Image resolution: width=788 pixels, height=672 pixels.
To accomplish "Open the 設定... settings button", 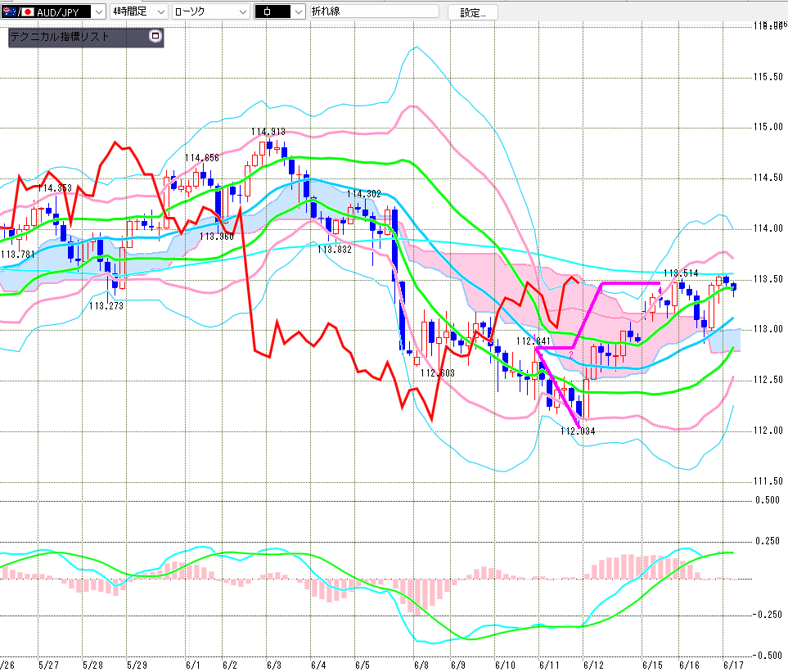I will click(472, 12).
